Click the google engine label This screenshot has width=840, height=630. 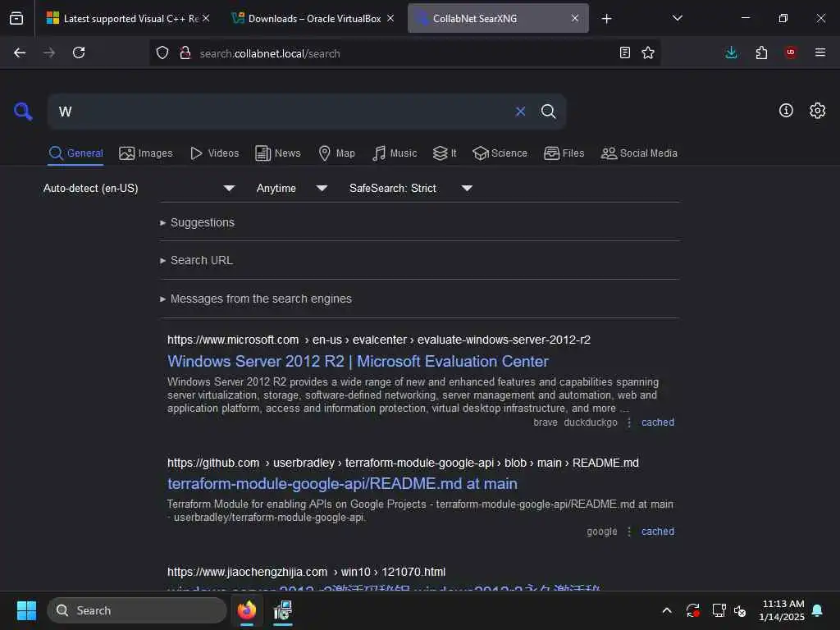coord(601,532)
